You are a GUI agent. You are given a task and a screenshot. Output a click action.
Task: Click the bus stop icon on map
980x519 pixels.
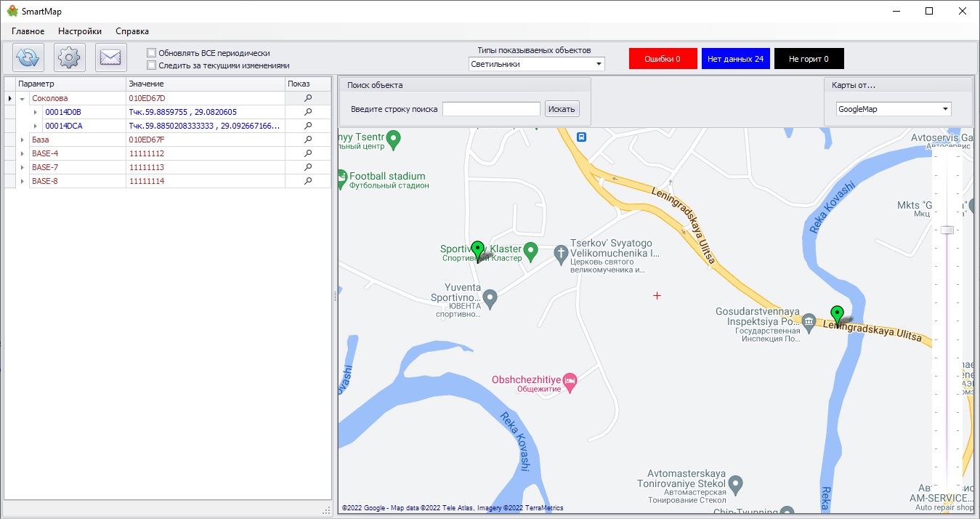581,136
